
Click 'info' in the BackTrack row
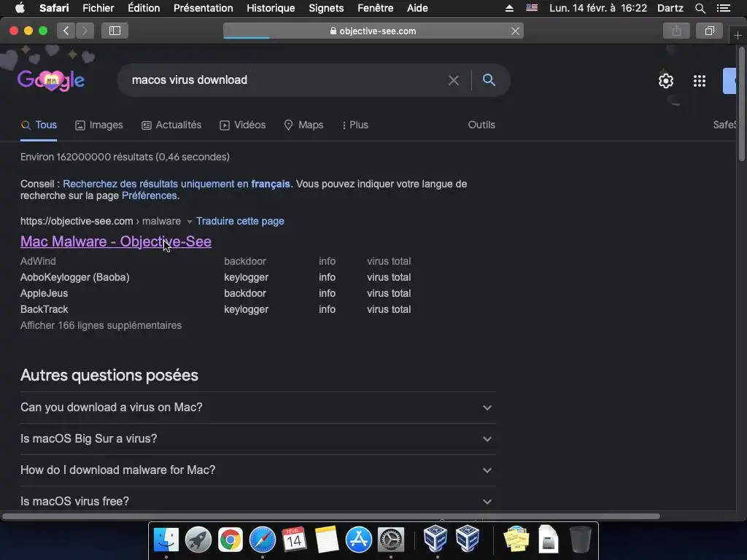tap(328, 309)
